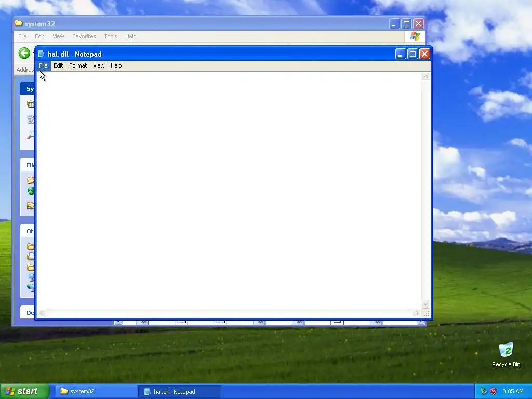Close the hal.dll Notepad window
The image size is (532, 399).
(x=424, y=54)
